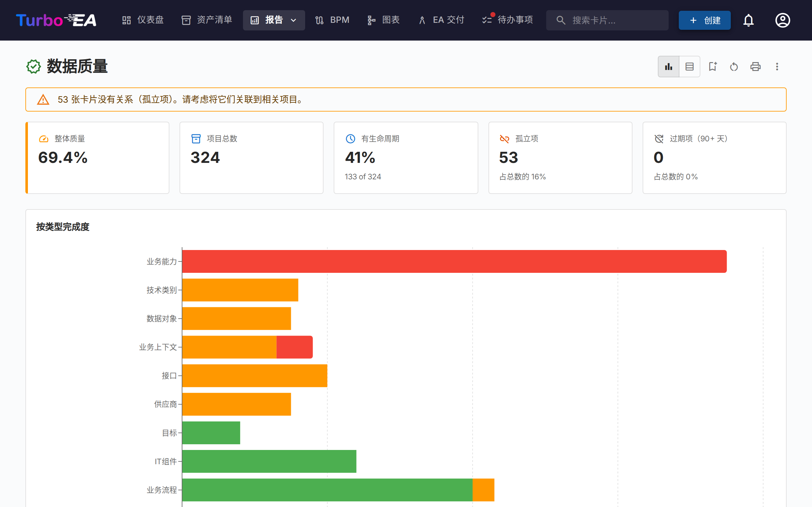Switch to table view of the report
The height and width of the screenshot is (507, 812).
pyautogui.click(x=690, y=67)
